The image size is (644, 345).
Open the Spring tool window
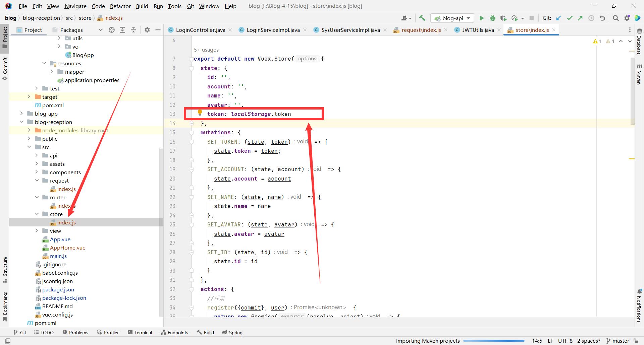coord(232,332)
